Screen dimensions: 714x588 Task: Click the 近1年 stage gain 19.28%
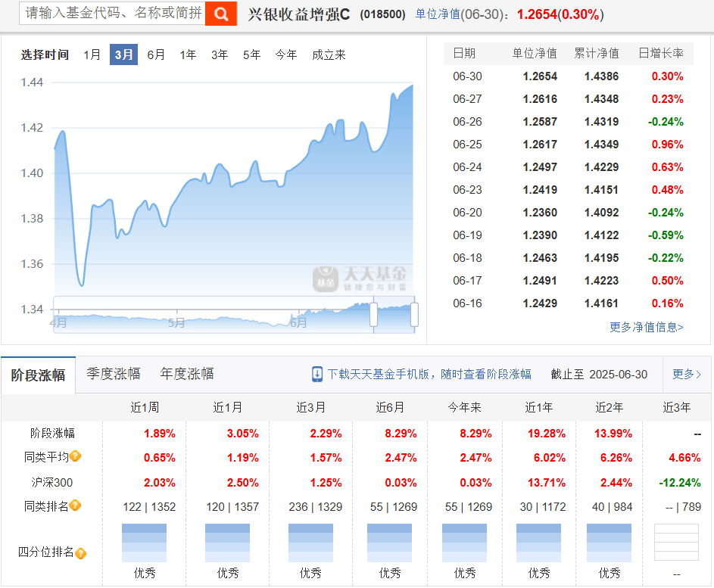click(547, 434)
